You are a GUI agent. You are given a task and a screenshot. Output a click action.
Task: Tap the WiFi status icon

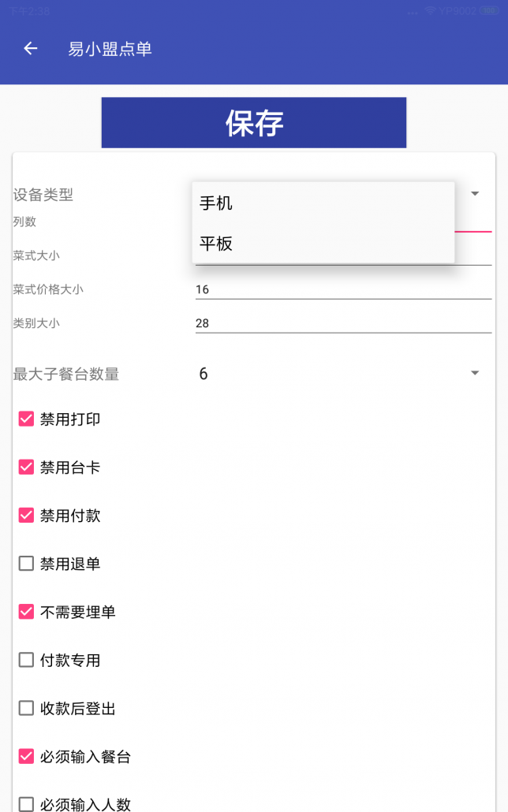click(x=430, y=10)
